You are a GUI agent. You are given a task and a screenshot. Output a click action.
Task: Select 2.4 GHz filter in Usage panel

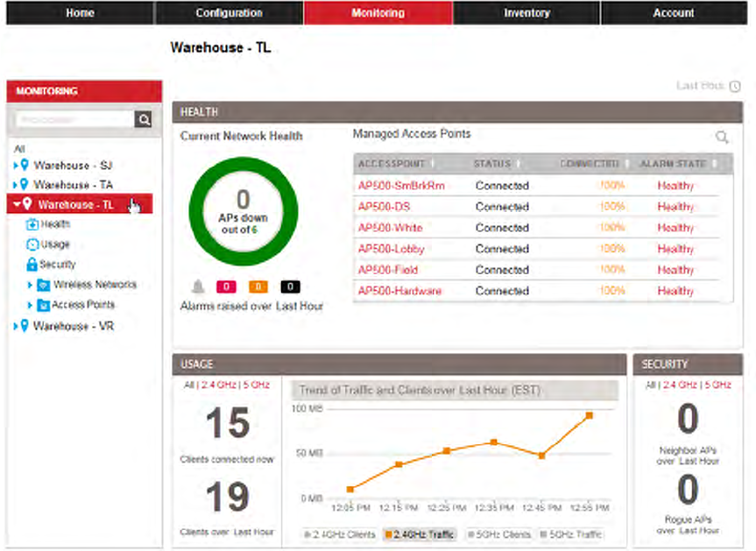(x=218, y=385)
